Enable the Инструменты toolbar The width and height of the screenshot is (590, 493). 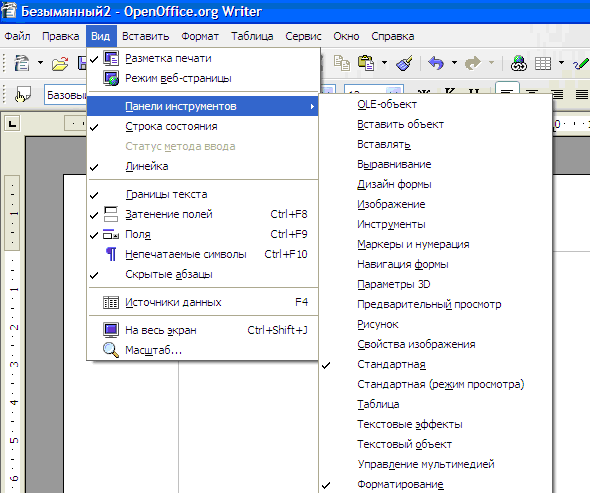click(x=436, y=224)
